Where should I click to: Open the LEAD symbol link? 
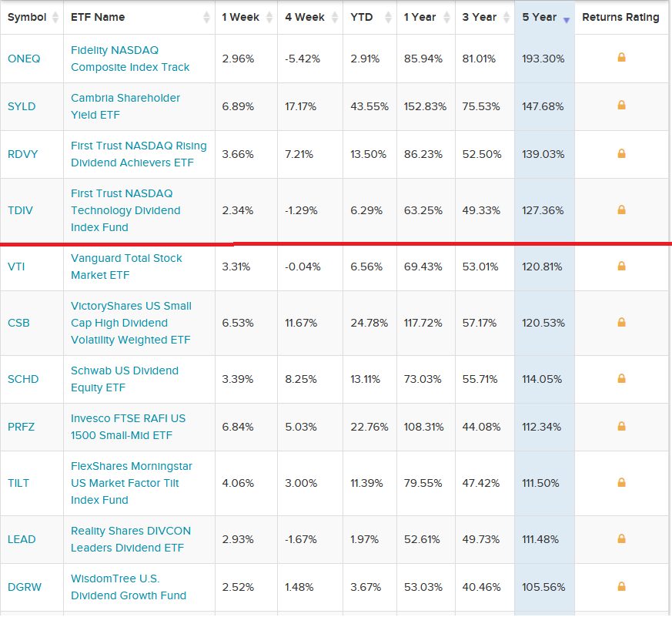click(22, 539)
